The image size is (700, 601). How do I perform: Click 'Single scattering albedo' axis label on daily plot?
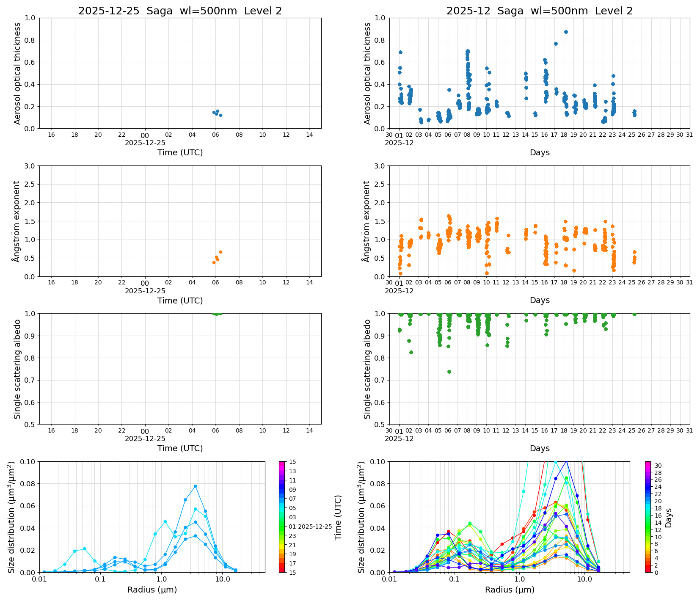point(17,369)
